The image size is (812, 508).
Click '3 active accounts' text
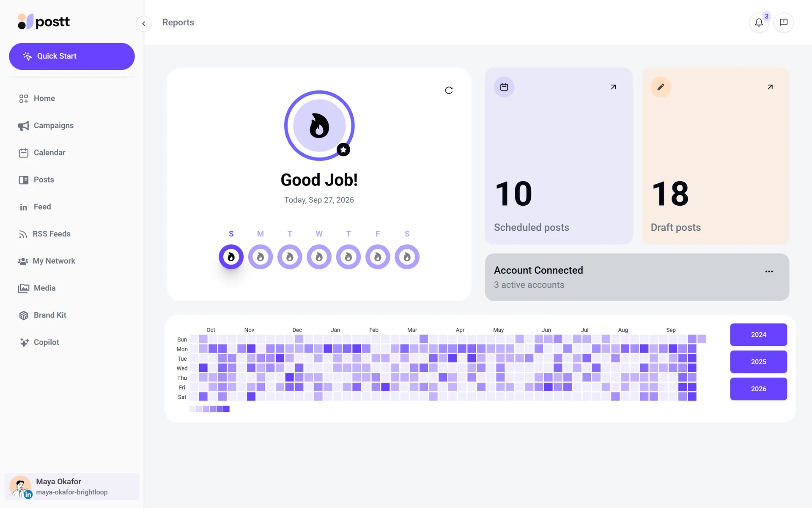pyautogui.click(x=529, y=285)
